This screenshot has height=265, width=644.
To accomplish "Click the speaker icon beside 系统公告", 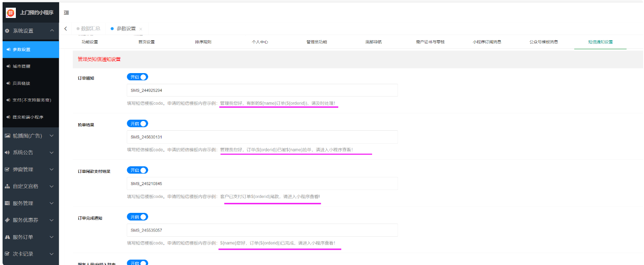I will tap(7, 153).
